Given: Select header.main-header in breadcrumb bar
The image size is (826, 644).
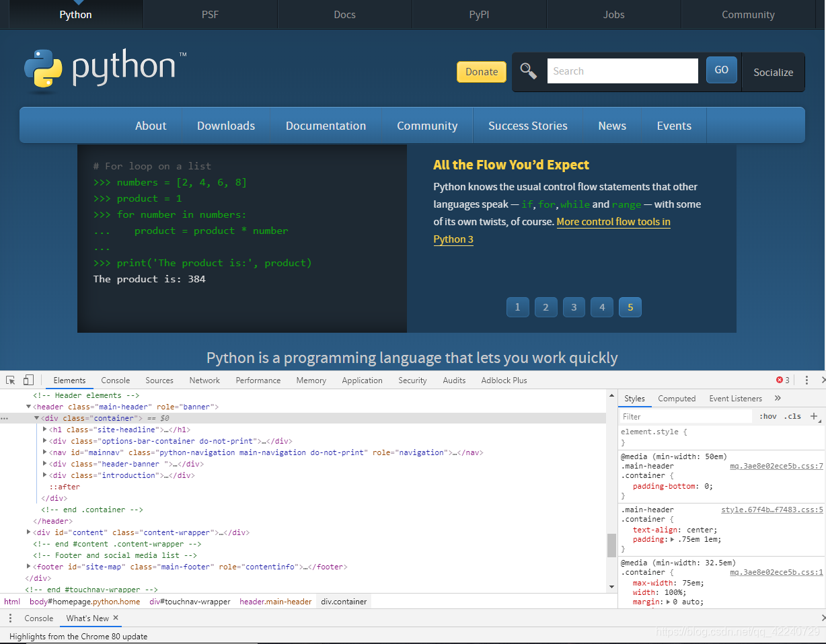Looking at the screenshot, I should click(x=276, y=602).
